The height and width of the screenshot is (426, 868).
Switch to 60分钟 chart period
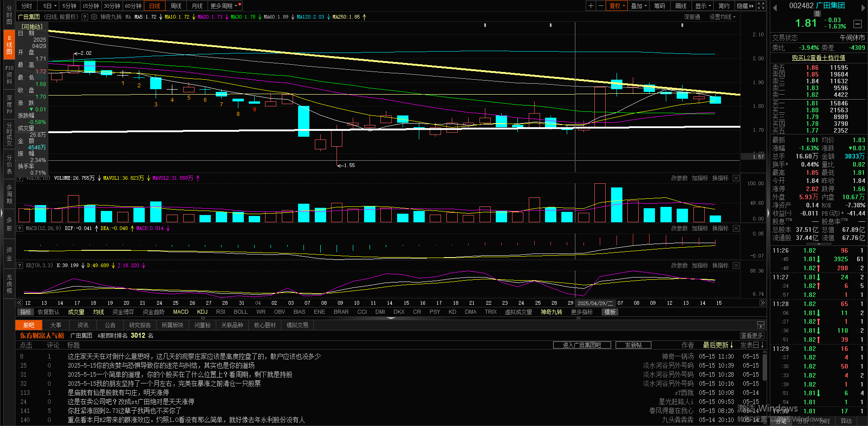[133, 6]
